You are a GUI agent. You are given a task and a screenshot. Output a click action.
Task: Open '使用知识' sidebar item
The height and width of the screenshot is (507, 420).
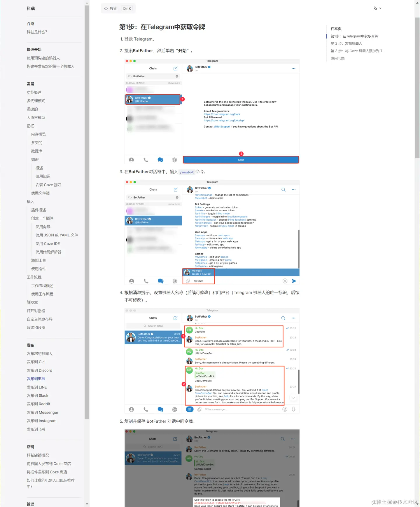[x=43, y=176]
